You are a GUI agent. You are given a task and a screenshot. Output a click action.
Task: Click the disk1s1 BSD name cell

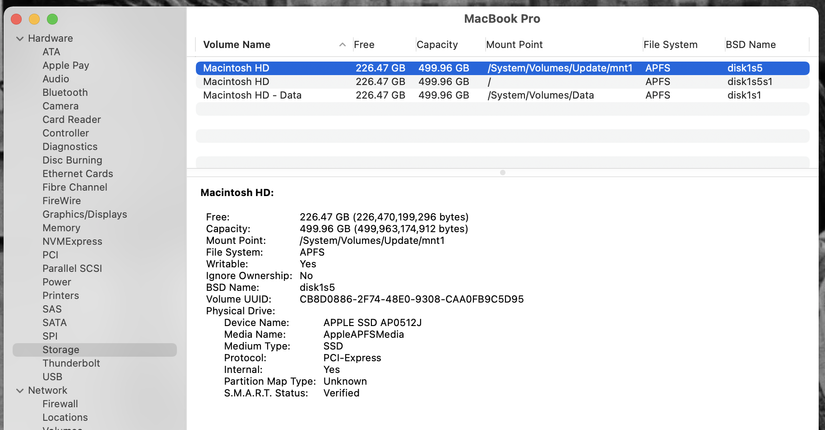[744, 95]
